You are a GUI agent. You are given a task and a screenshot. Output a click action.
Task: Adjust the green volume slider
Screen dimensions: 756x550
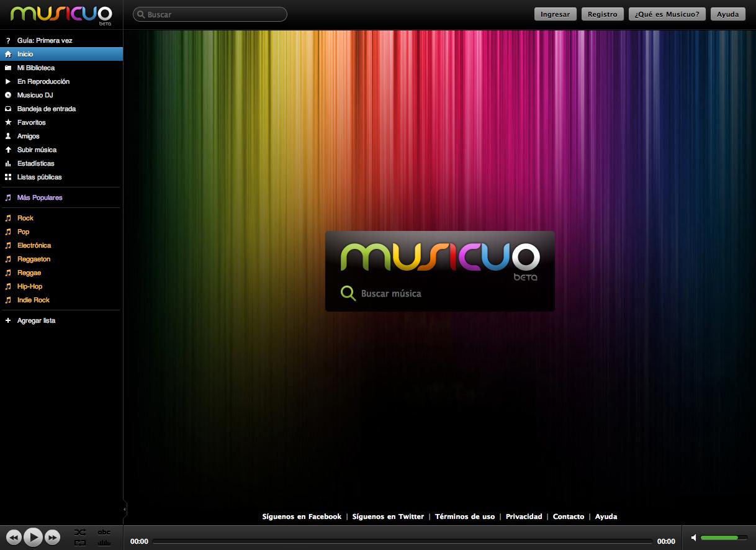tap(724, 538)
